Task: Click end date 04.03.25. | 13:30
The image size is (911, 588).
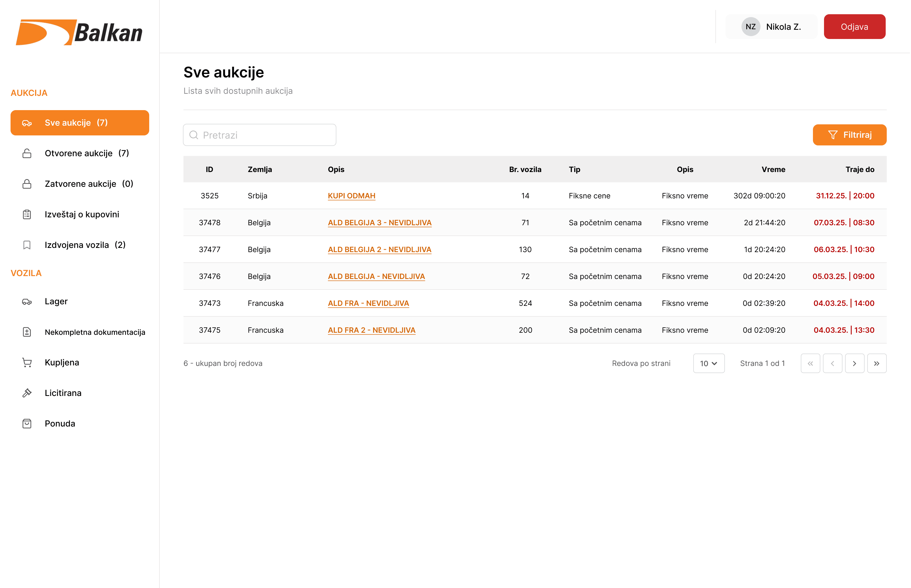Action: [844, 330]
